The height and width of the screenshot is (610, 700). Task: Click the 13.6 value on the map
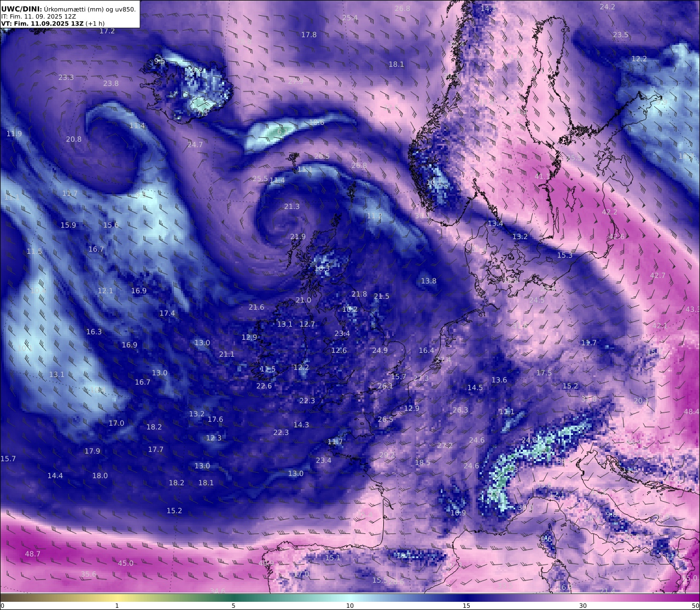click(499, 380)
